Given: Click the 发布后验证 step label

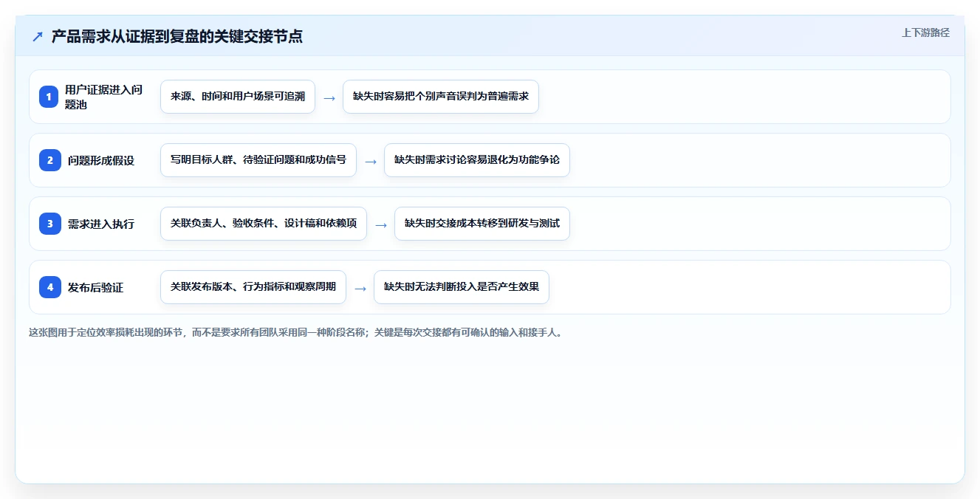Looking at the screenshot, I should pos(96,287).
